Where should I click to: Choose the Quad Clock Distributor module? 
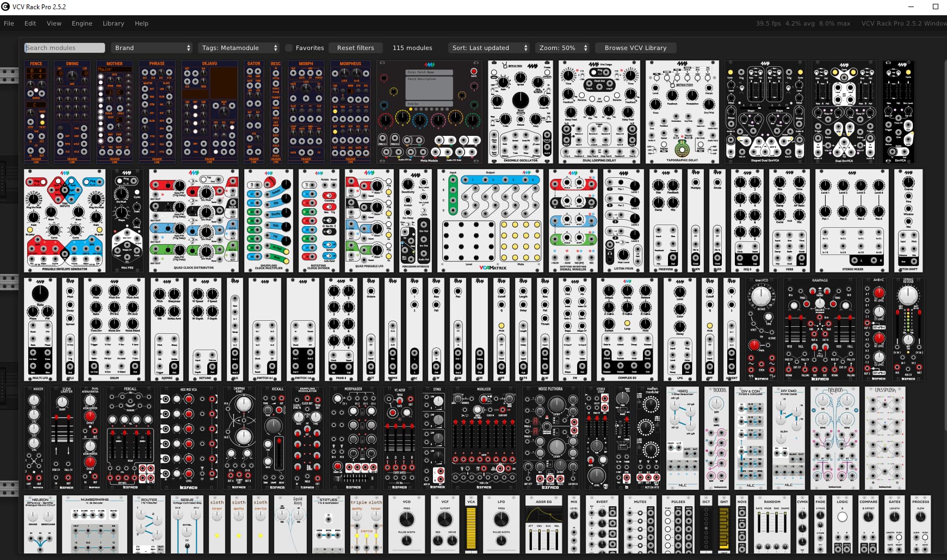(x=193, y=220)
